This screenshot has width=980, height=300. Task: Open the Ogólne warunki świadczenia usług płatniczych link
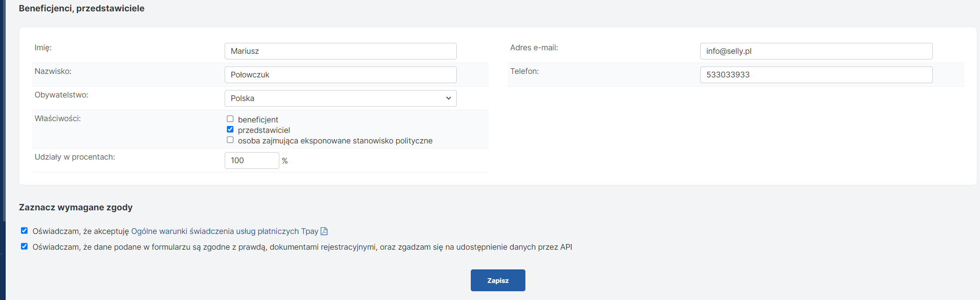click(x=224, y=231)
